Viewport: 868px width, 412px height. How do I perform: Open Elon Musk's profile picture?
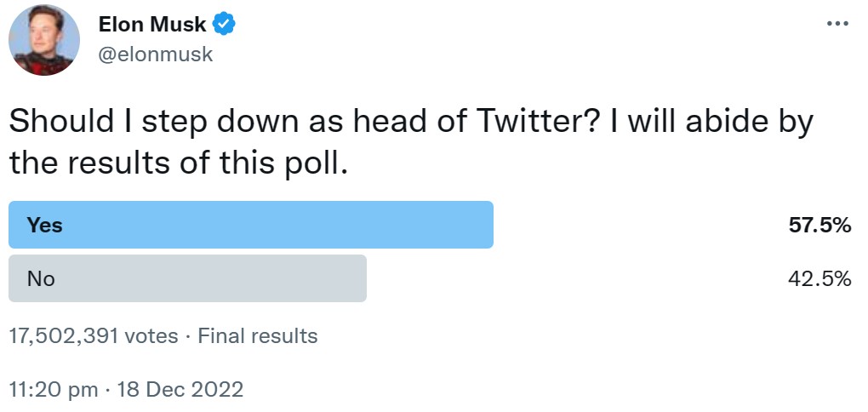(44, 40)
